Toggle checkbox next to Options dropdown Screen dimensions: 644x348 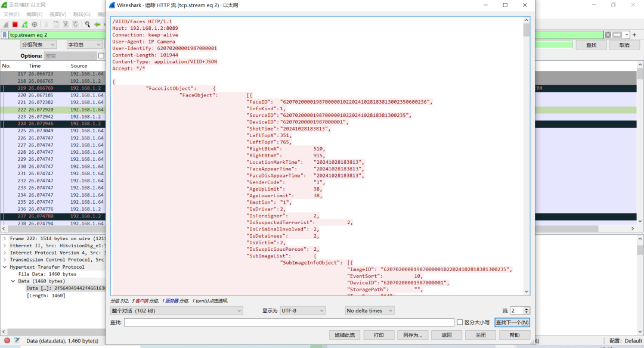coord(101,56)
